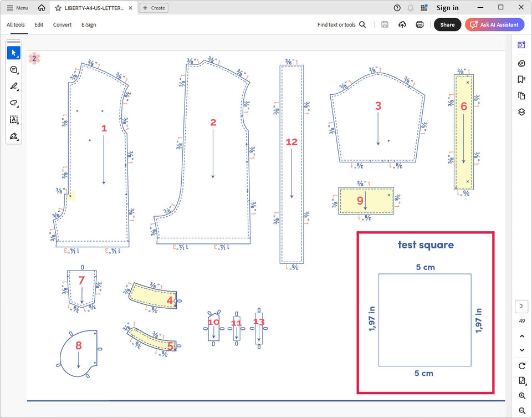Click the Zoom out magnifier
This screenshot has height=418, width=532.
click(522, 411)
